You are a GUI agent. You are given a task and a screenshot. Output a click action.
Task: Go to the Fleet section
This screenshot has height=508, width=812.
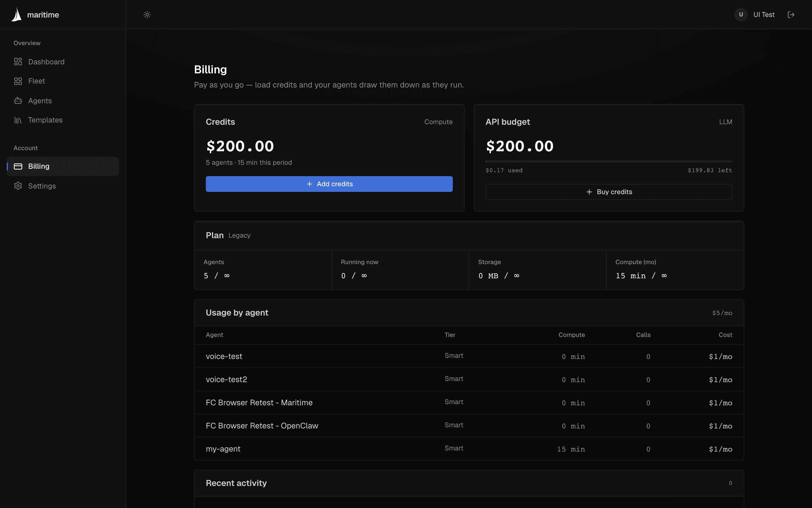pyautogui.click(x=63, y=81)
